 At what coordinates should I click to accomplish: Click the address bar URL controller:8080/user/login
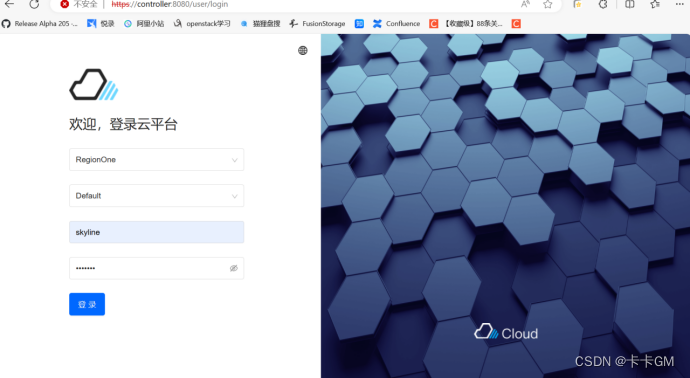click(x=170, y=4)
